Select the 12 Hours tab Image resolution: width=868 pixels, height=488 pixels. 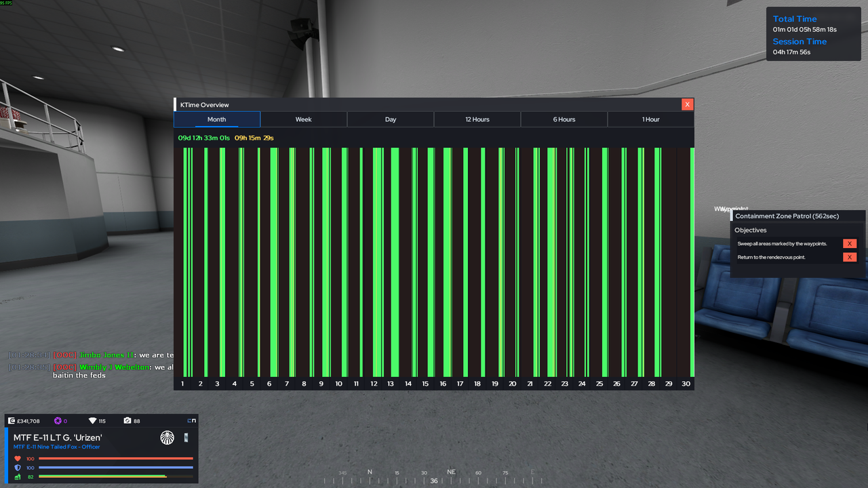[x=477, y=119]
